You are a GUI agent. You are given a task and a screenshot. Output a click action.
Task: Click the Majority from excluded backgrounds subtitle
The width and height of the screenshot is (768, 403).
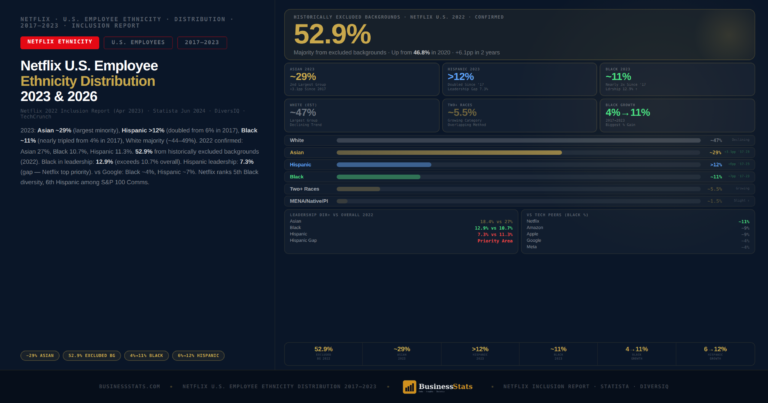[397, 52]
